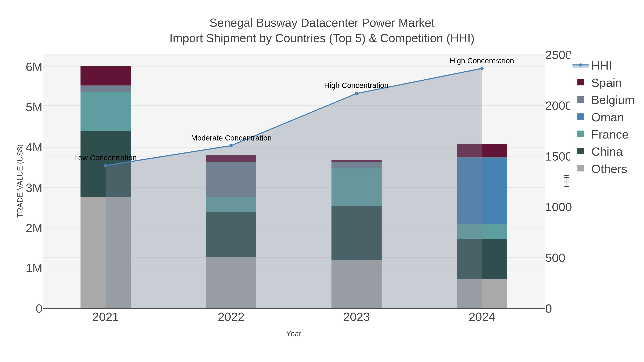Click the 500 tick on the HHI axis
The width and height of the screenshot is (644, 362).
point(555,258)
